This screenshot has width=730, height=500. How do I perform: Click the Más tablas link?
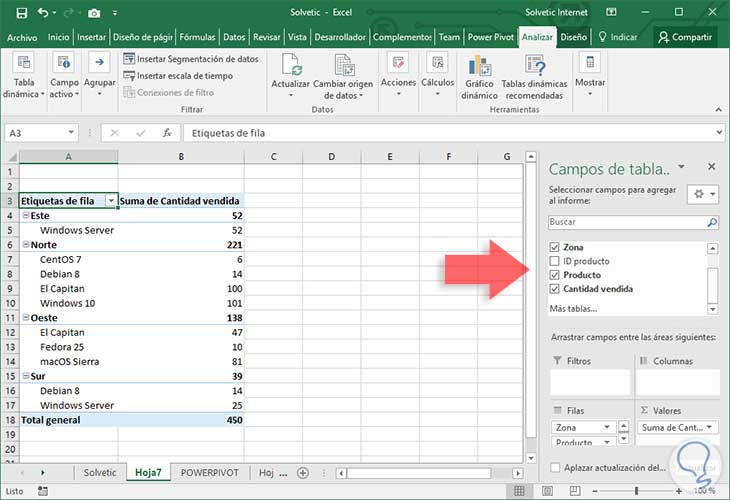click(x=573, y=309)
